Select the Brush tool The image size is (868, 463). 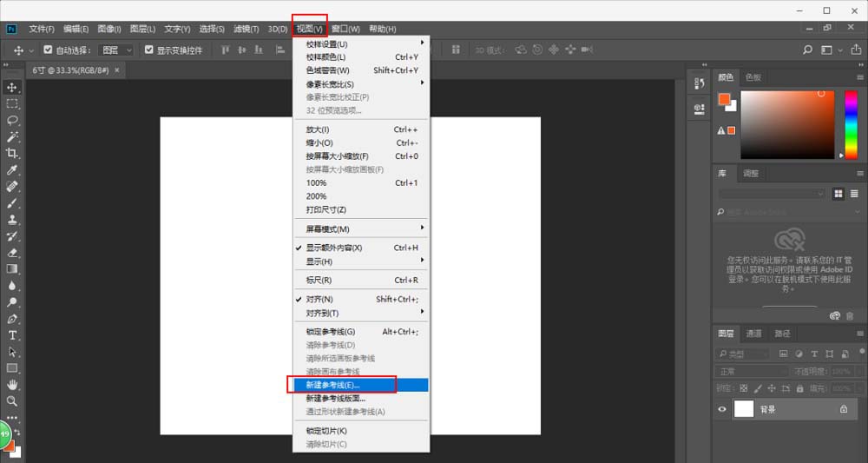coord(12,203)
